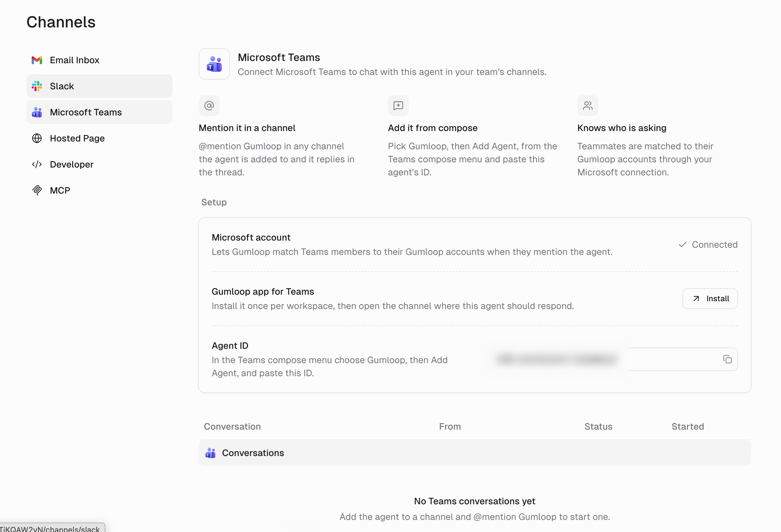Click the No Teams conversations yet message
The height and width of the screenshot is (532, 781).
pos(475,501)
